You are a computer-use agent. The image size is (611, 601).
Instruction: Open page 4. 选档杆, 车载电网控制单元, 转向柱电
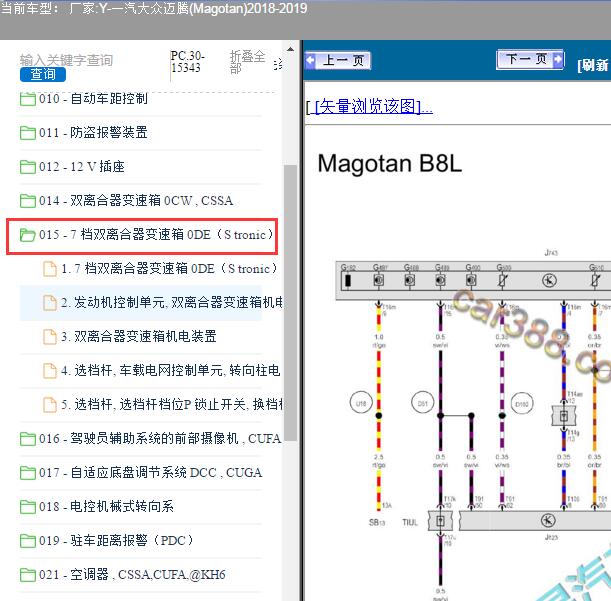click(x=171, y=370)
